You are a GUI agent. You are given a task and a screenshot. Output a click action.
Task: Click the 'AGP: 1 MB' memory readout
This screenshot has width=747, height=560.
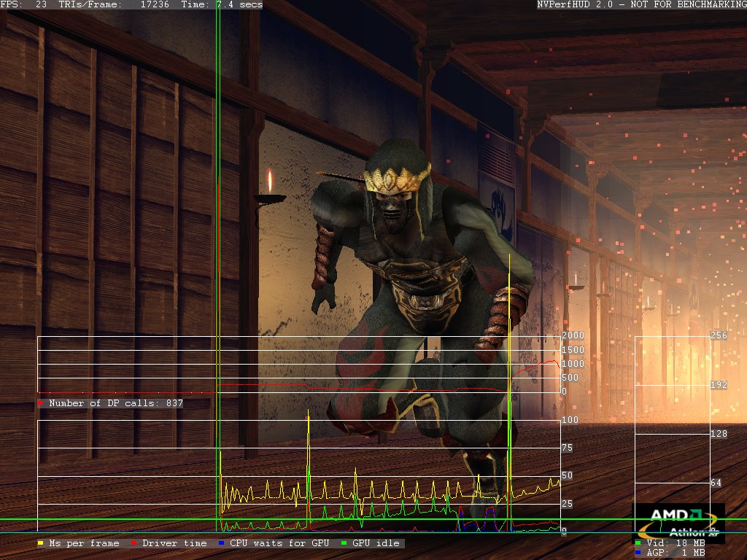point(676,553)
